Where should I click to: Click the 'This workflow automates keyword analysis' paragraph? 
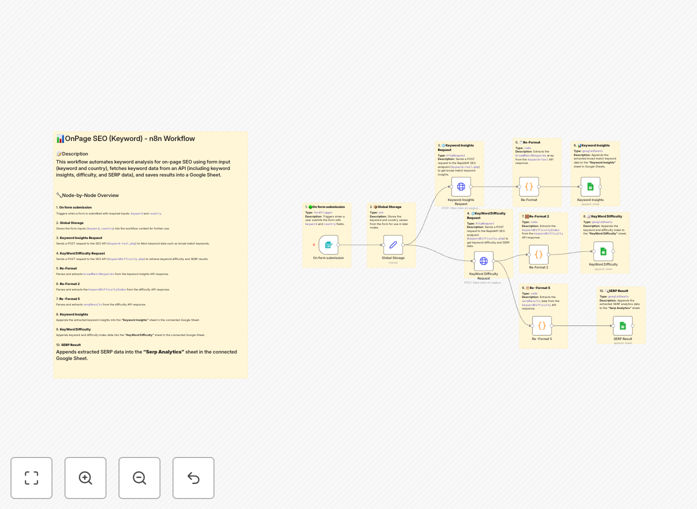(x=143, y=168)
